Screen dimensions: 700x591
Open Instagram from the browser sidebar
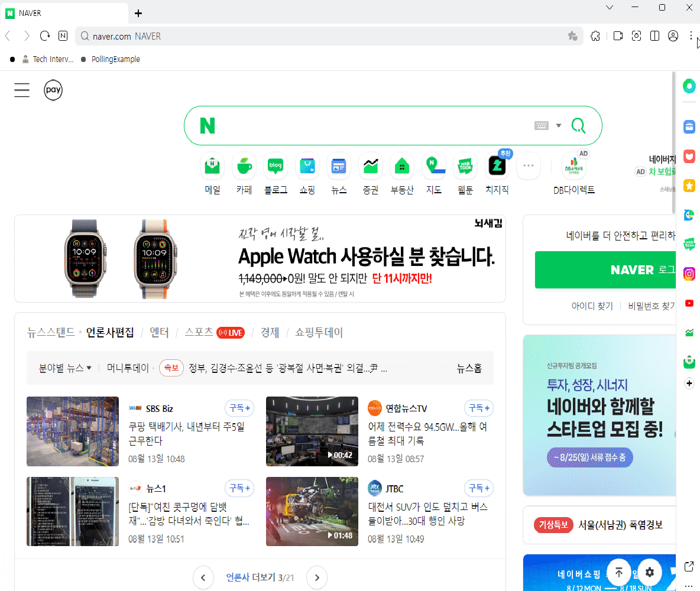(x=689, y=274)
